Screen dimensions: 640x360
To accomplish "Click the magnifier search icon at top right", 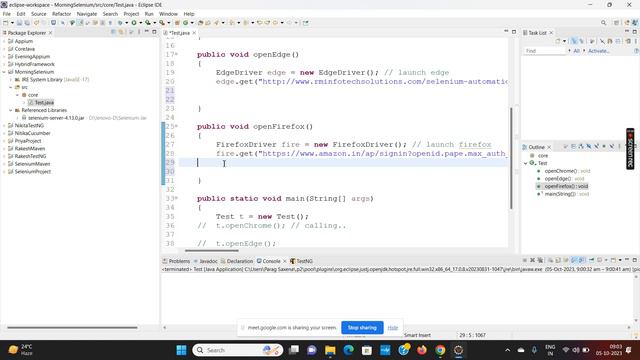I will coord(603,23).
